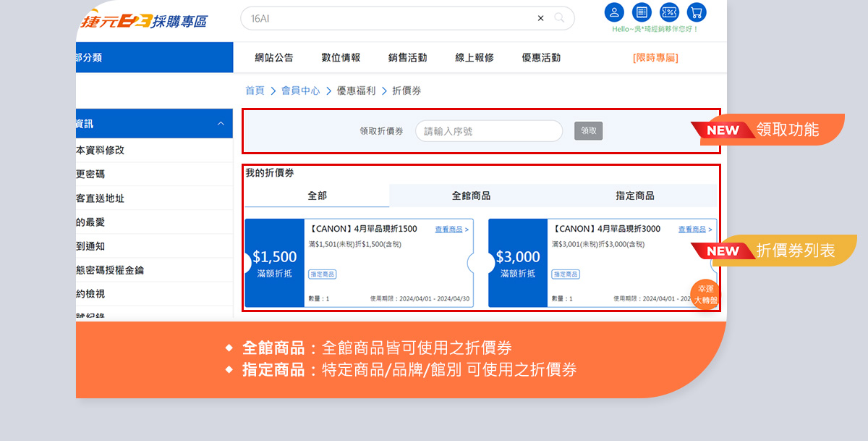Image resolution: width=868 pixels, height=441 pixels.
Task: Open the 幸運大轉盤 floating button
Action: pyautogui.click(x=705, y=294)
